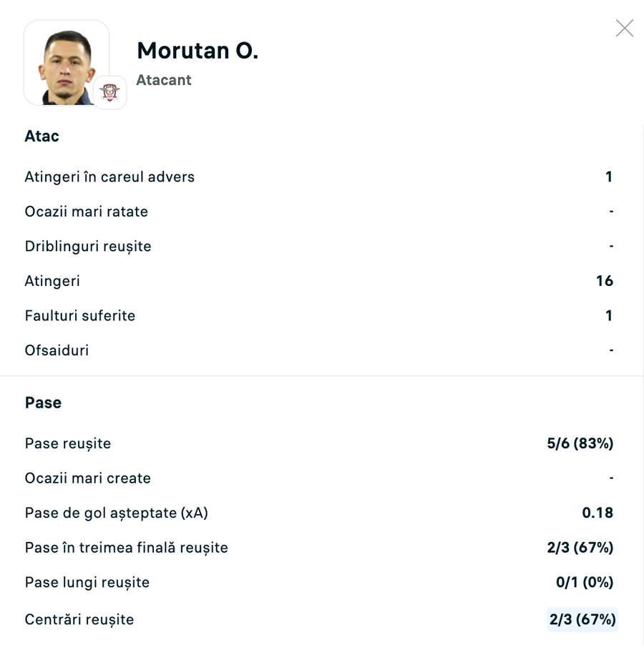
Task: Click the Pase de gol așteptate (xA) label
Action: (117, 513)
